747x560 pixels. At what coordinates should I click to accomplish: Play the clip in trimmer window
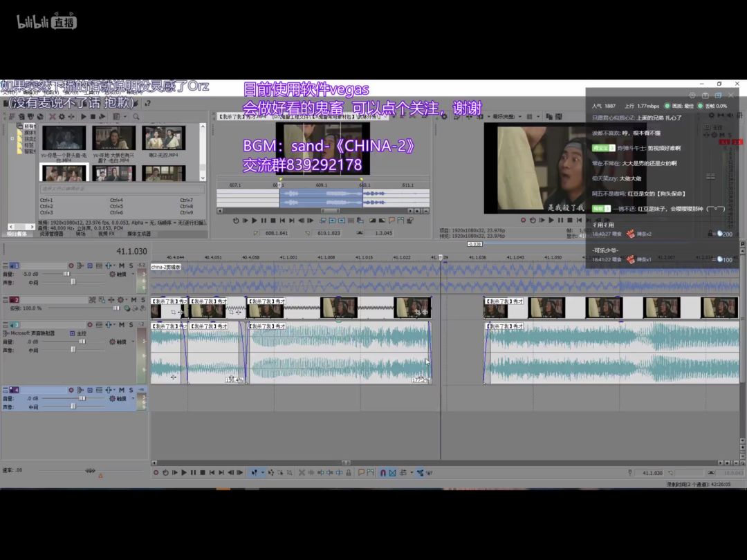pyautogui.click(x=254, y=221)
